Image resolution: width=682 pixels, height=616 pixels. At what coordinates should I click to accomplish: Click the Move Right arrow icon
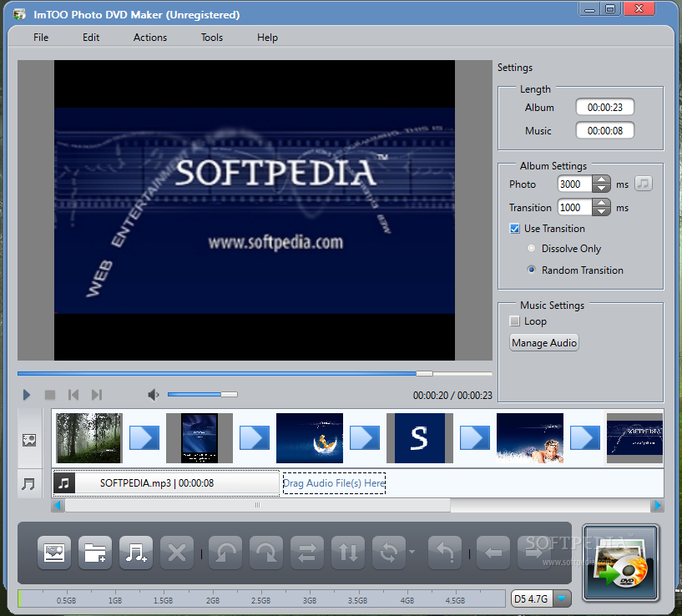(534, 553)
